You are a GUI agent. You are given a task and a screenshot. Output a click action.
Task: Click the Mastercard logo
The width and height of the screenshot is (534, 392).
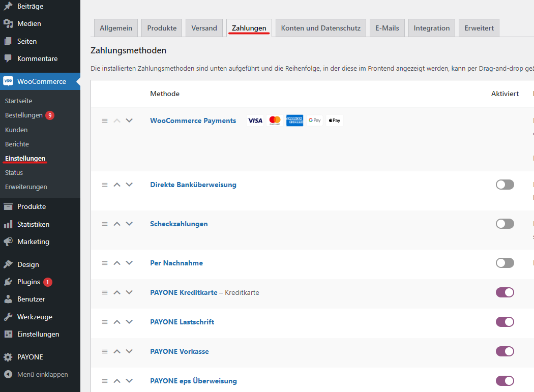click(x=275, y=120)
